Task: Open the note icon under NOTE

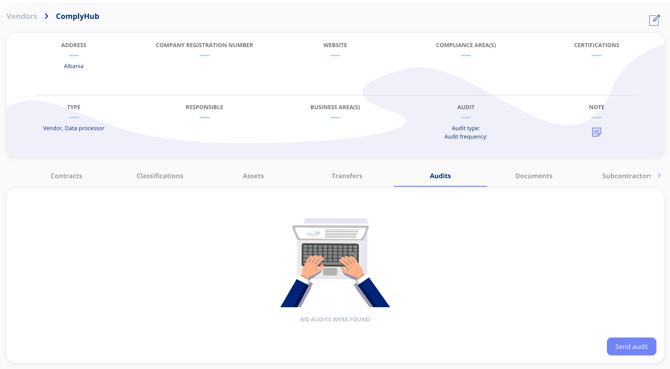Action: click(597, 132)
